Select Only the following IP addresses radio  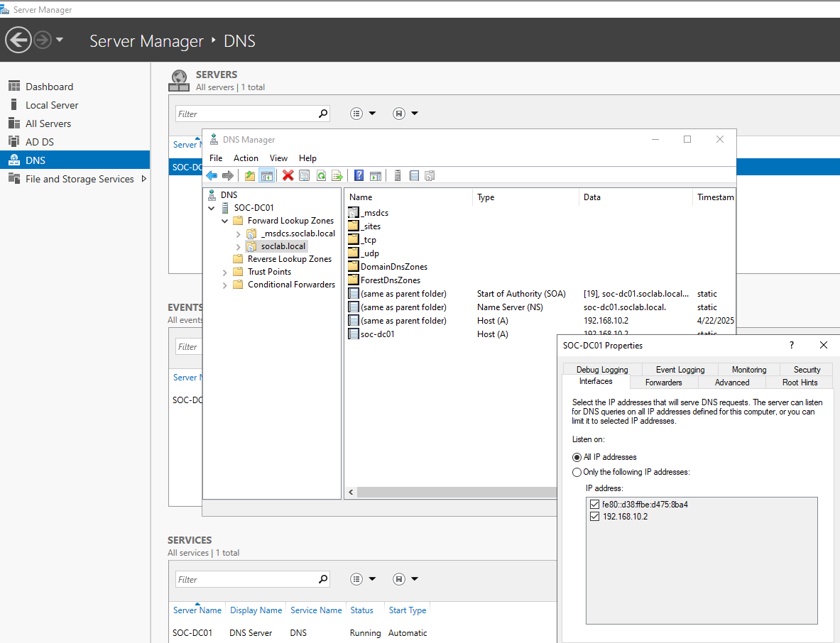point(577,472)
